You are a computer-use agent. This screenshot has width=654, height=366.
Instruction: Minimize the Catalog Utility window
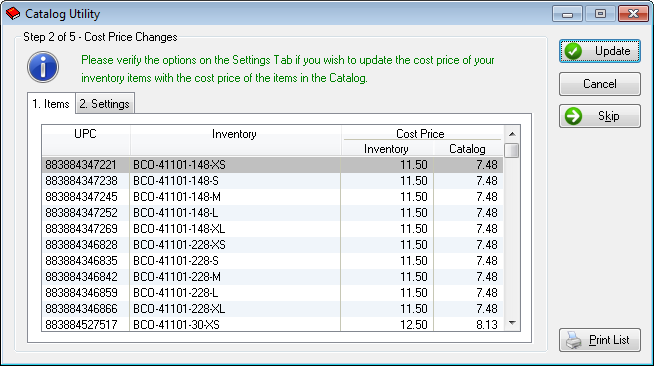(x=567, y=14)
